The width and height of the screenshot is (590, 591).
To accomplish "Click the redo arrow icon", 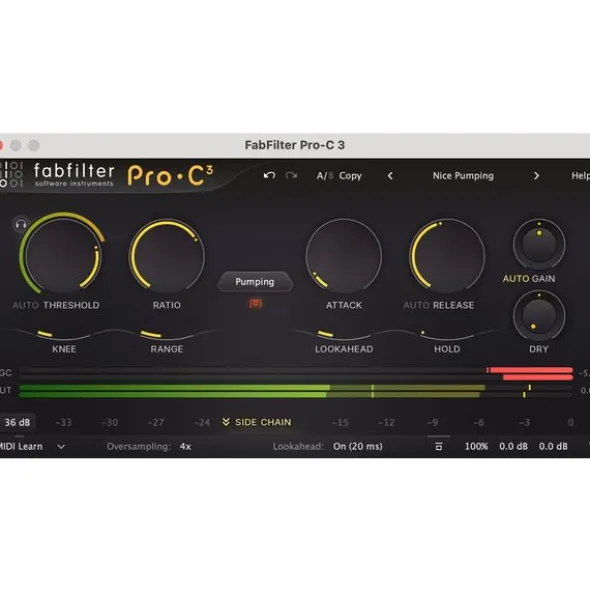I will pos(291,176).
